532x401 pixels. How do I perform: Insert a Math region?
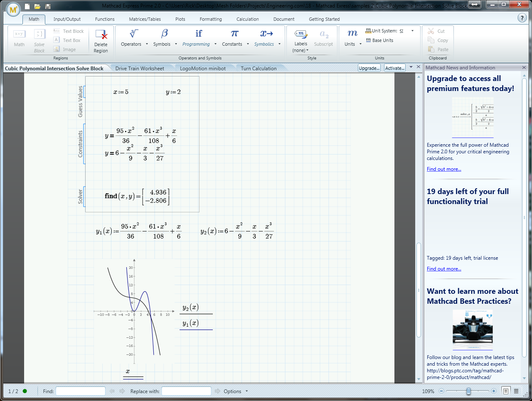coord(19,38)
